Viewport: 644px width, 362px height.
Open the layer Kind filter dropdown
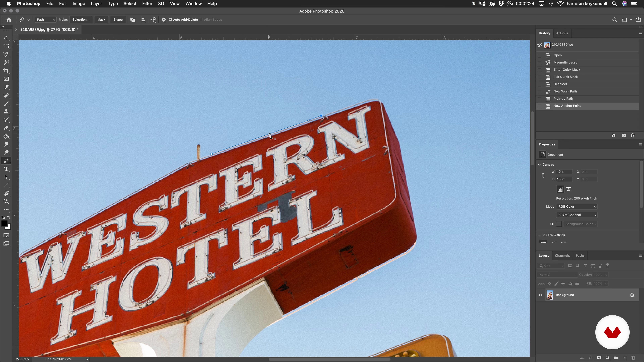[551, 266]
